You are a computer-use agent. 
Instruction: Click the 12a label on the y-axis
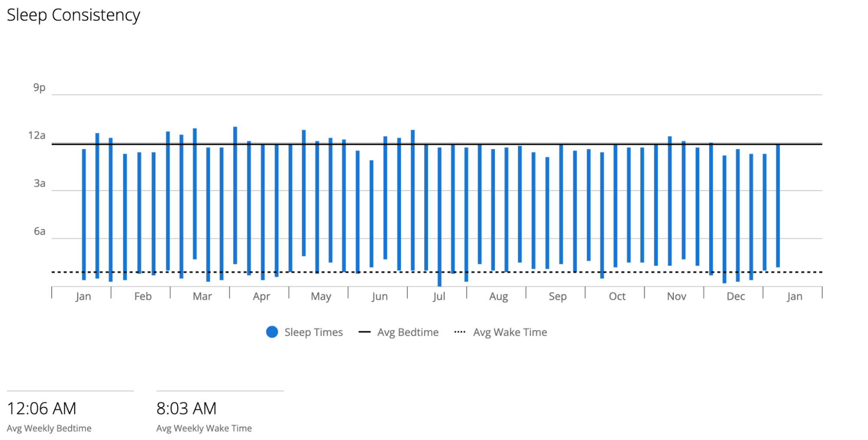tap(37, 135)
